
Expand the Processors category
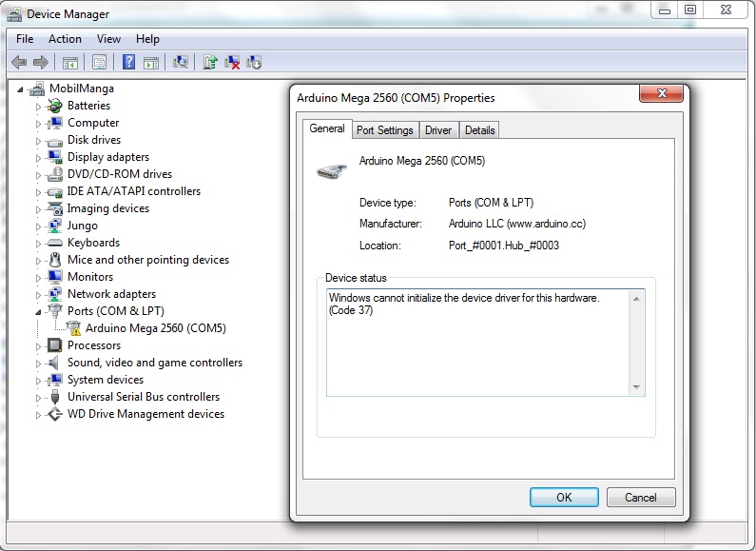(39, 346)
